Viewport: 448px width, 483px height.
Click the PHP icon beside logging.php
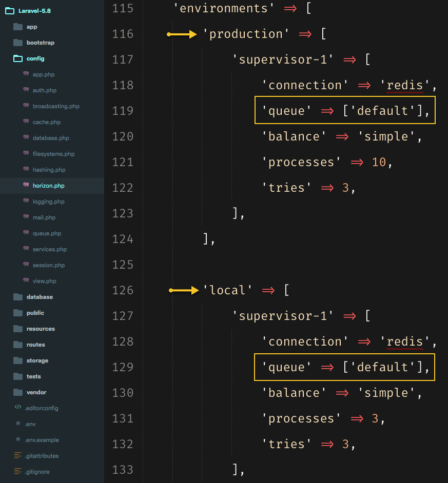(x=26, y=201)
